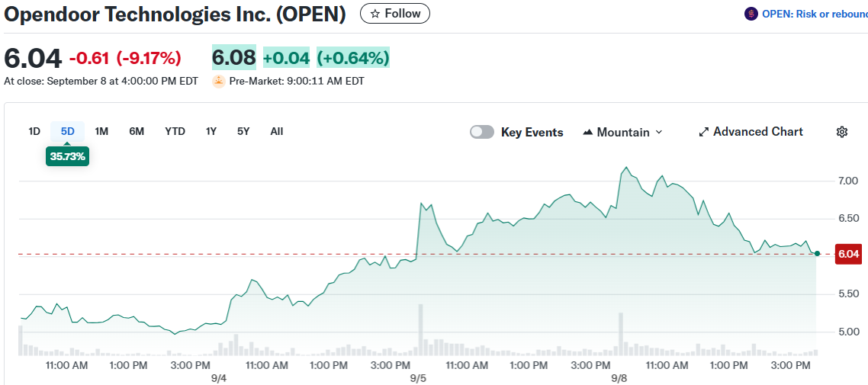Click the large 6.04 closing price
Screen dimensions: 868x385
[x=33, y=58]
